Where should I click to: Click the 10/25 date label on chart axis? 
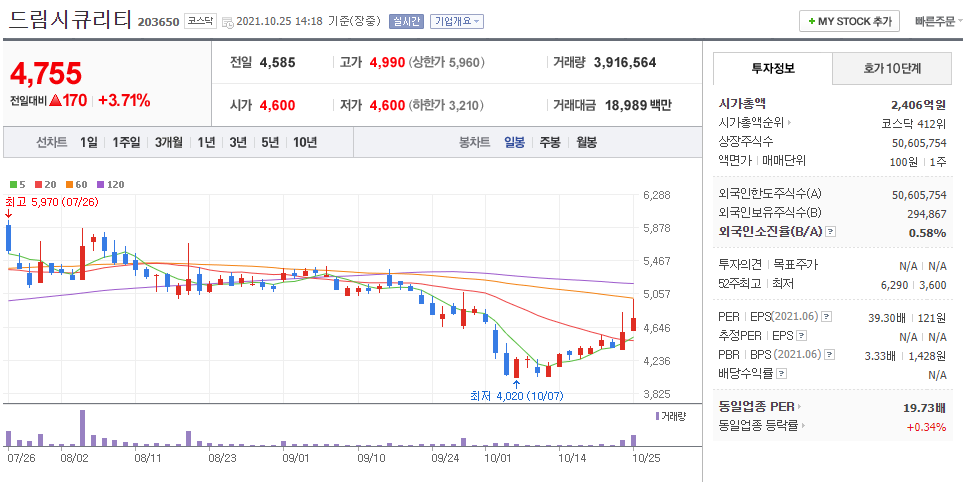tap(647, 458)
